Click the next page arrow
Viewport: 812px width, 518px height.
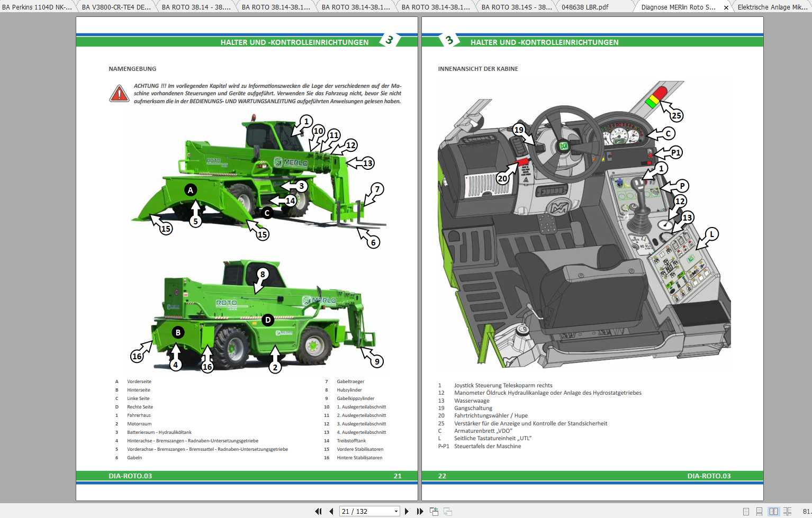[x=407, y=511]
